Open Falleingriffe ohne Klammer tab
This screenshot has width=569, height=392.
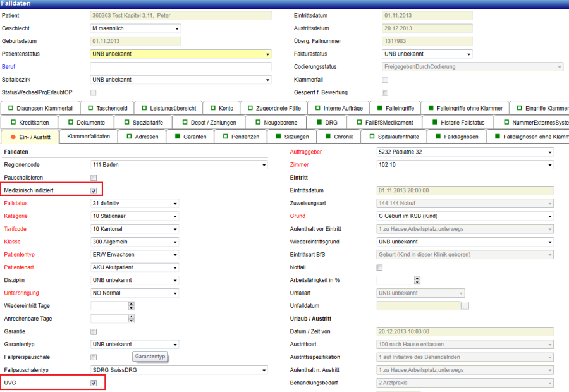click(465, 108)
